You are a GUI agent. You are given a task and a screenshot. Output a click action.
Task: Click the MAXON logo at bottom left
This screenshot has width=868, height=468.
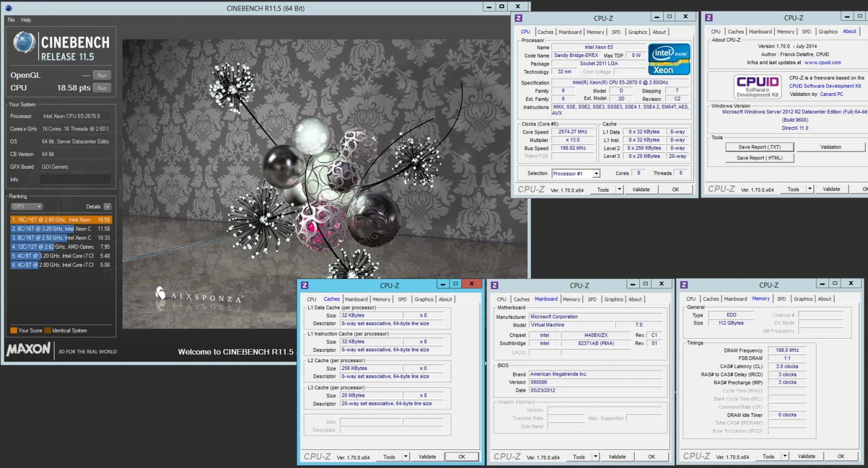tap(28, 349)
